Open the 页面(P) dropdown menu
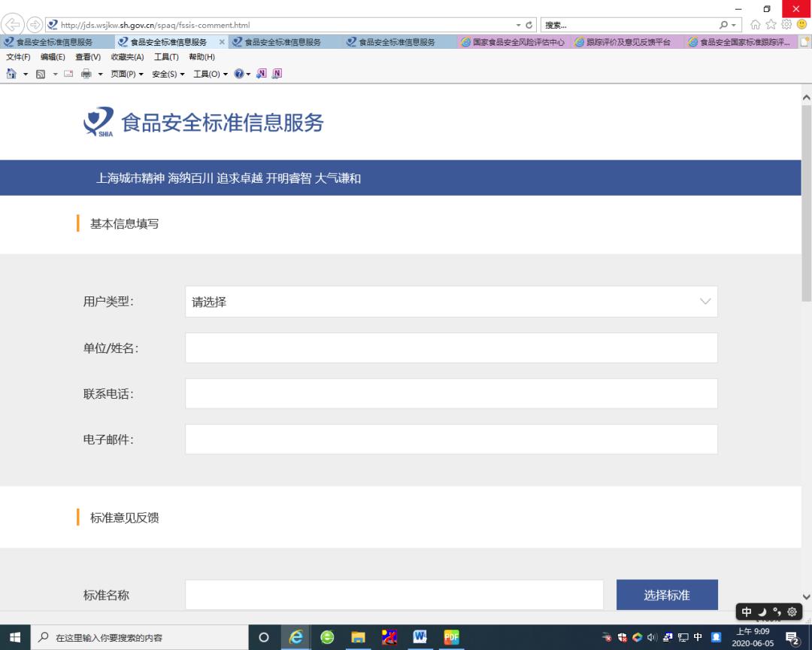 (127, 74)
